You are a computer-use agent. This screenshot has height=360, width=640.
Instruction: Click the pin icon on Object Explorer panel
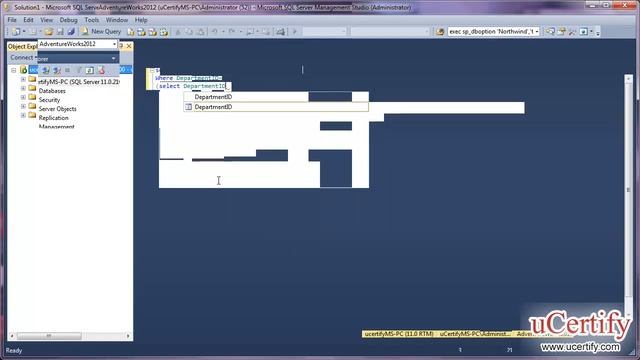[122, 46]
